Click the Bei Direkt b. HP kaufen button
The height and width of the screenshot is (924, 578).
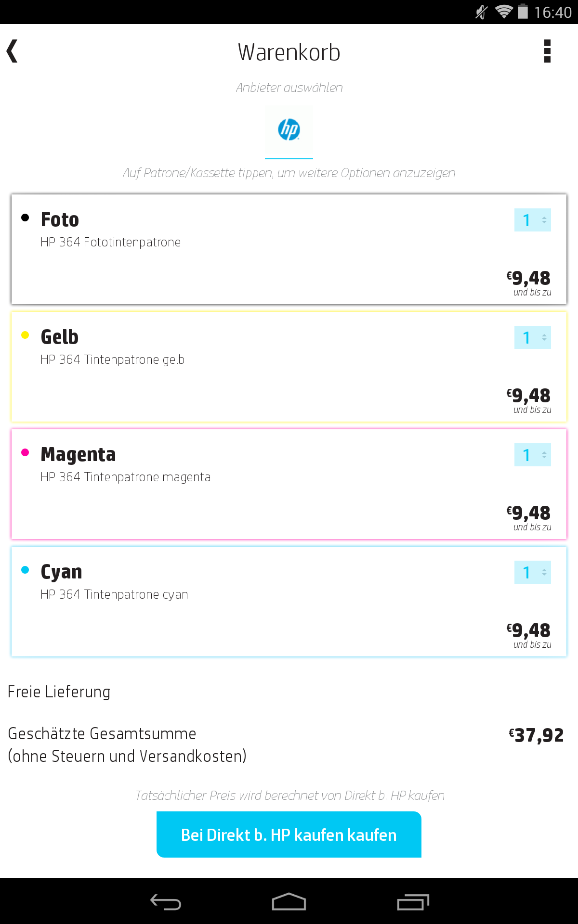point(289,834)
